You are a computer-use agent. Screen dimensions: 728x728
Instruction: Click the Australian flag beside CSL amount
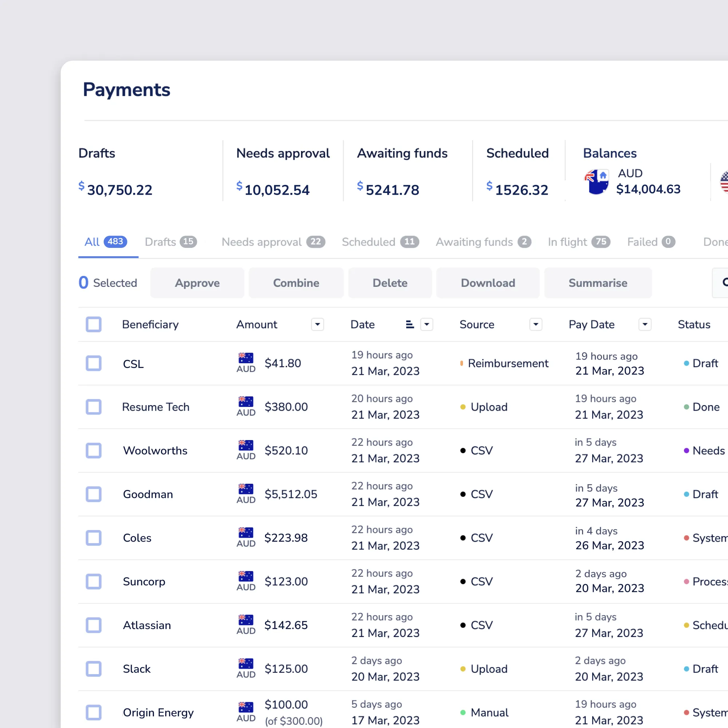point(246,357)
